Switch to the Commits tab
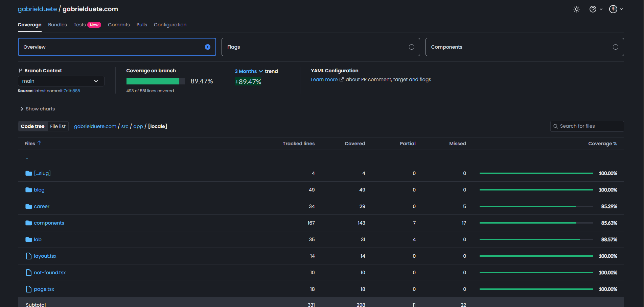The image size is (644, 307). pos(119,25)
